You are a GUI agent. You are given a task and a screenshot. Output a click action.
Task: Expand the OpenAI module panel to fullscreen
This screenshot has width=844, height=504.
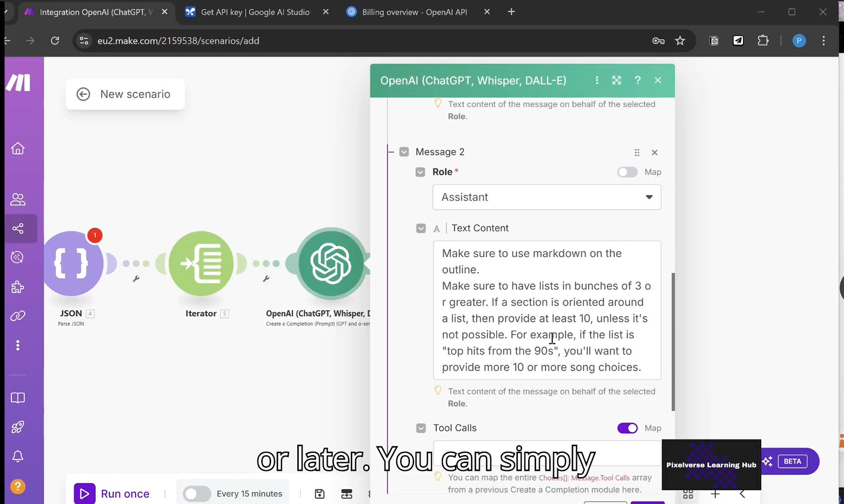pyautogui.click(x=616, y=80)
